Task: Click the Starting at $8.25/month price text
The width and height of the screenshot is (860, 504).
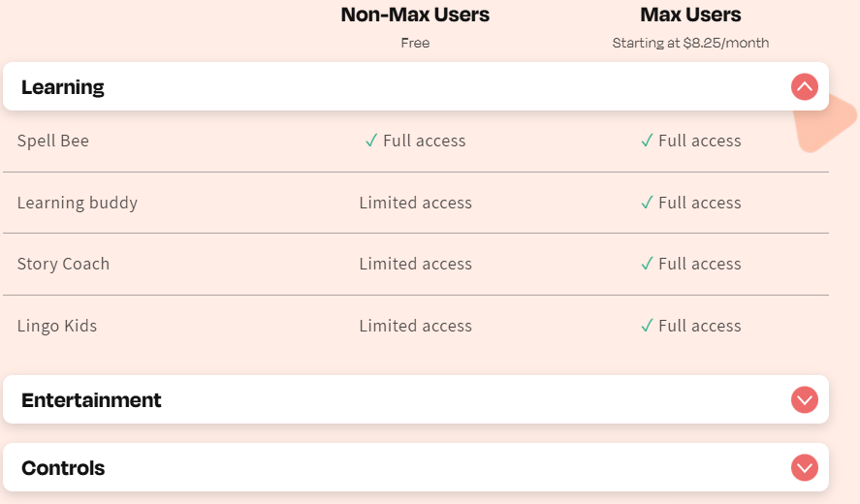Action: point(690,43)
